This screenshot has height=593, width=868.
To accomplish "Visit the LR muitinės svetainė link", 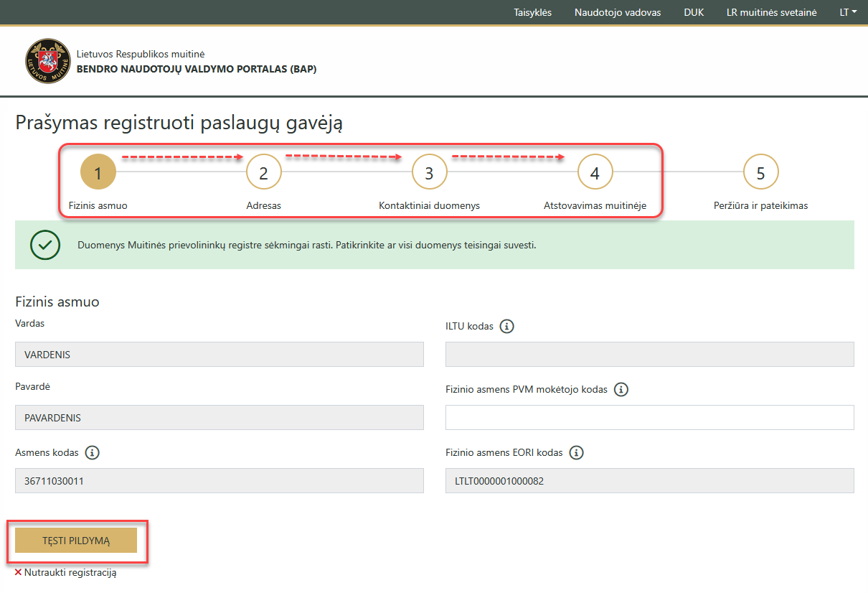I will point(771,12).
